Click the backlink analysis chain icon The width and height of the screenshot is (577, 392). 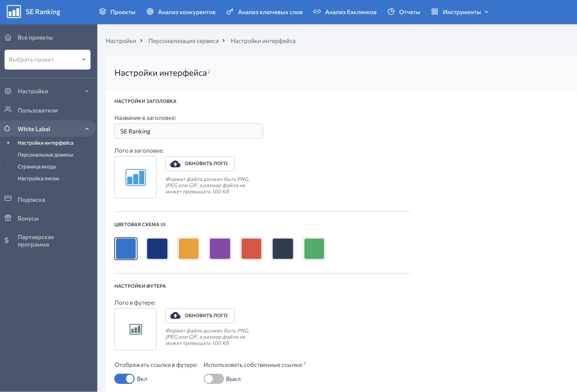pyautogui.click(x=317, y=12)
